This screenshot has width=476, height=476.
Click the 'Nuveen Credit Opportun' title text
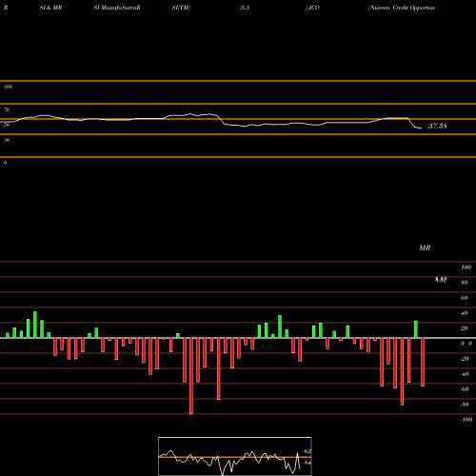coord(402,8)
